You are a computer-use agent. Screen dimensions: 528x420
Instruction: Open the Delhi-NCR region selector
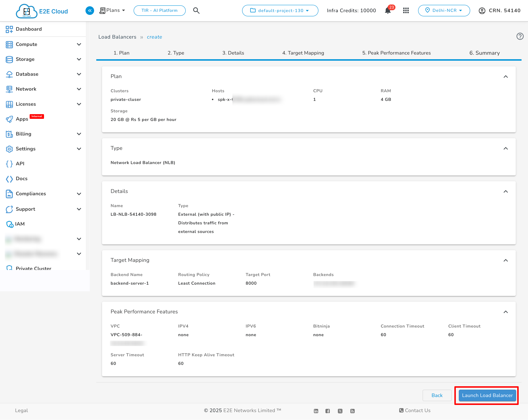pyautogui.click(x=444, y=11)
